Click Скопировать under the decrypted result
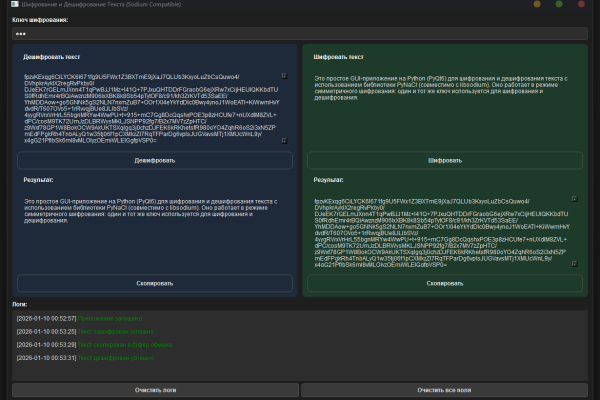This screenshot has width=600, height=400. click(x=155, y=283)
